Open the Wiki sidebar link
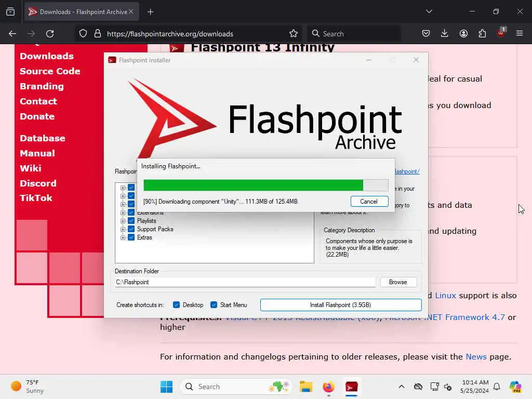The image size is (532, 399). pyautogui.click(x=31, y=168)
